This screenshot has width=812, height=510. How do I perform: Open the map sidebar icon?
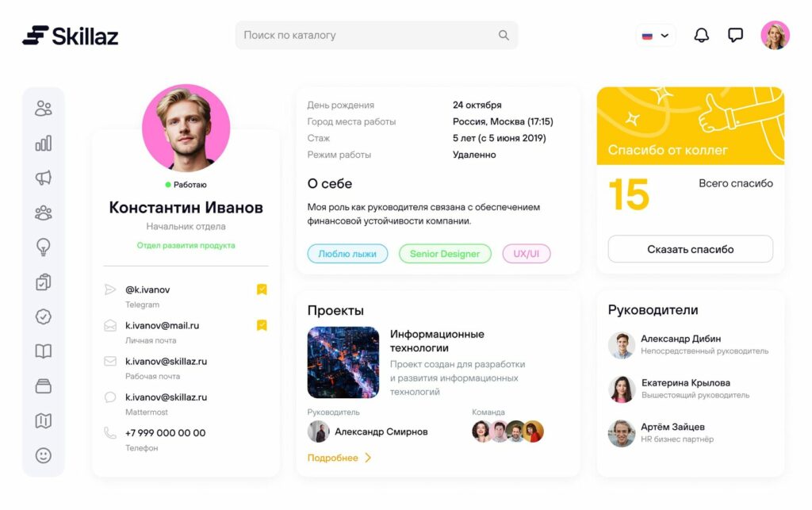point(44,420)
